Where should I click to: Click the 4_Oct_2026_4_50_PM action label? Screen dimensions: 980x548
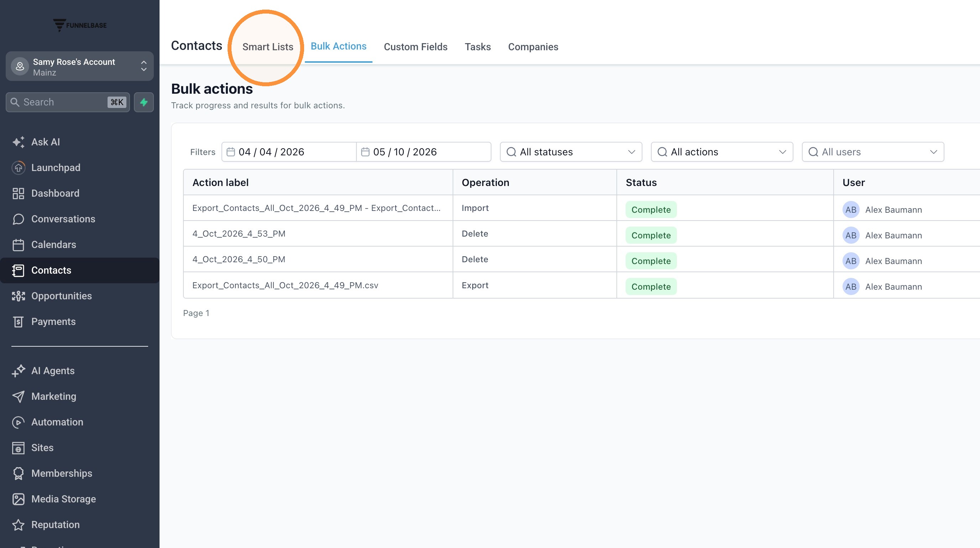(239, 259)
